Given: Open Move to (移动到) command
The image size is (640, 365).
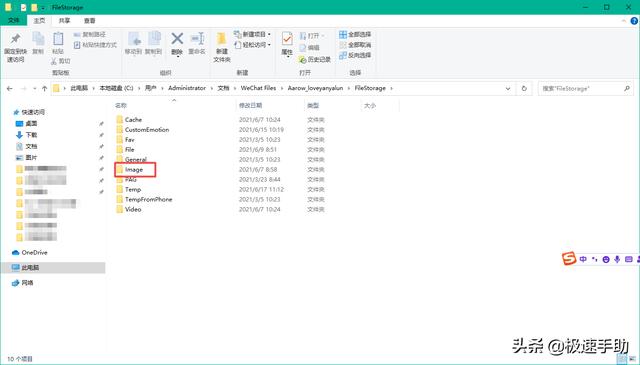Looking at the screenshot, I should coord(133,43).
